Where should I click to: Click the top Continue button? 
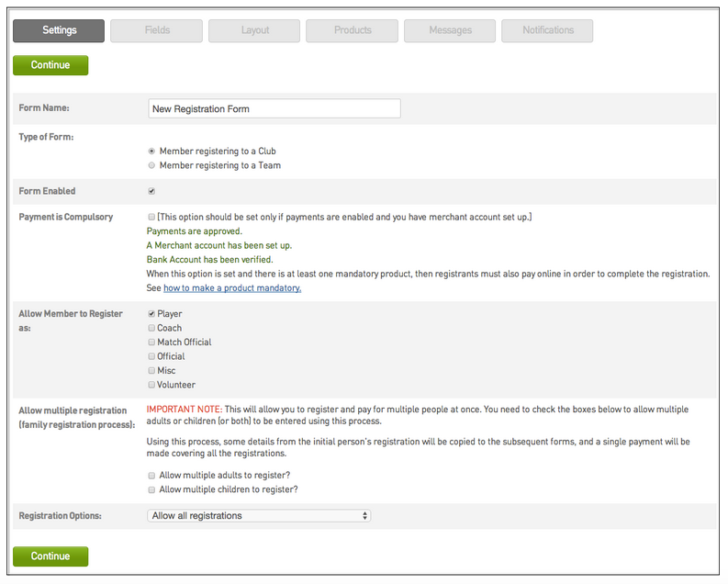click(x=50, y=65)
